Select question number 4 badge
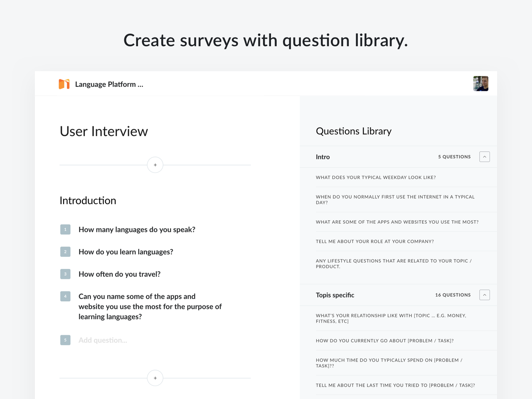 65,296
